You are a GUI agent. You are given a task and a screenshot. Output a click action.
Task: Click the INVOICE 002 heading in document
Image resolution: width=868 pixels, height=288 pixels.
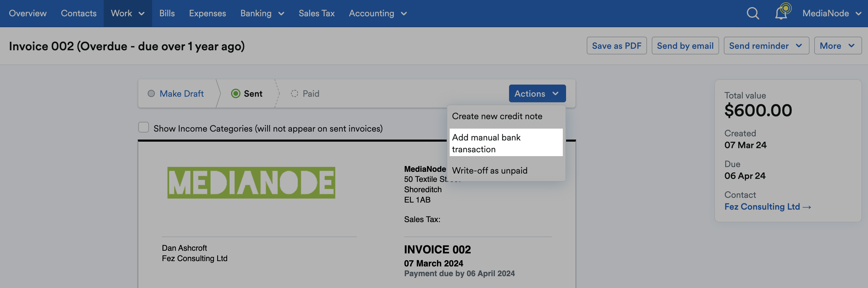437,250
